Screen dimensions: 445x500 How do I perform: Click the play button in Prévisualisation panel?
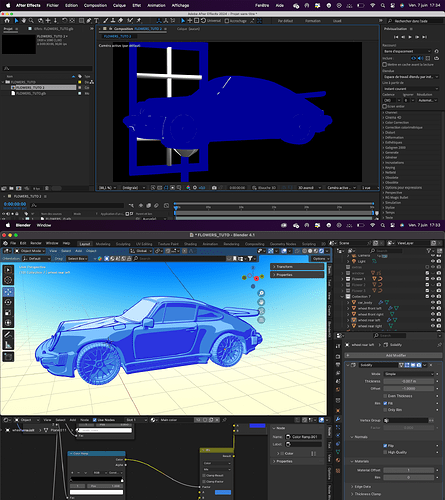point(410,37)
